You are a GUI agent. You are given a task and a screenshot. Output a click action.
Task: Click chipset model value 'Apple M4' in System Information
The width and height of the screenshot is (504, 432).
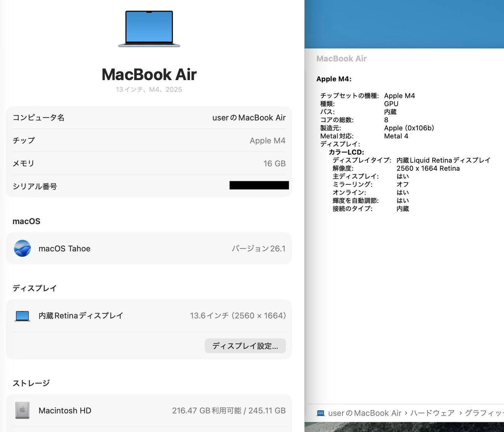point(399,96)
